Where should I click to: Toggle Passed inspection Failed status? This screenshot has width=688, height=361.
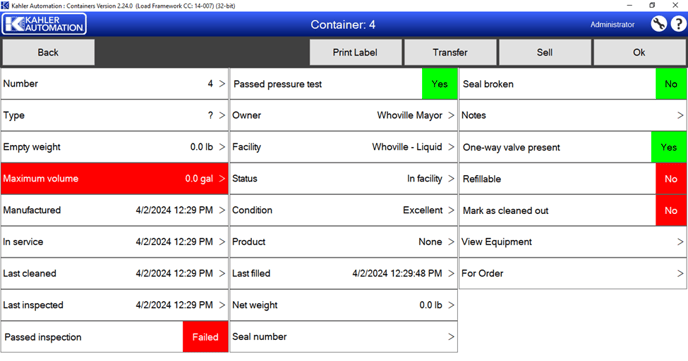(x=205, y=337)
